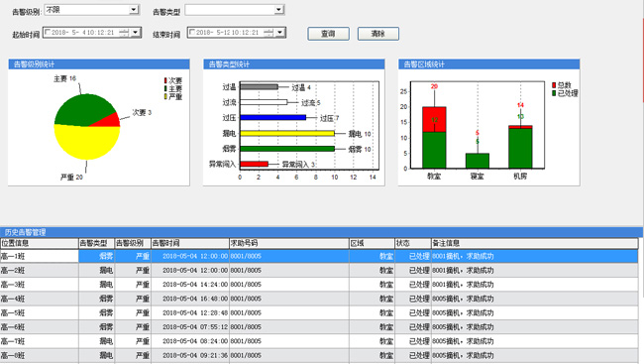Expand the 告警类型 combo box
The height and width of the screenshot is (364, 644).
(235, 10)
